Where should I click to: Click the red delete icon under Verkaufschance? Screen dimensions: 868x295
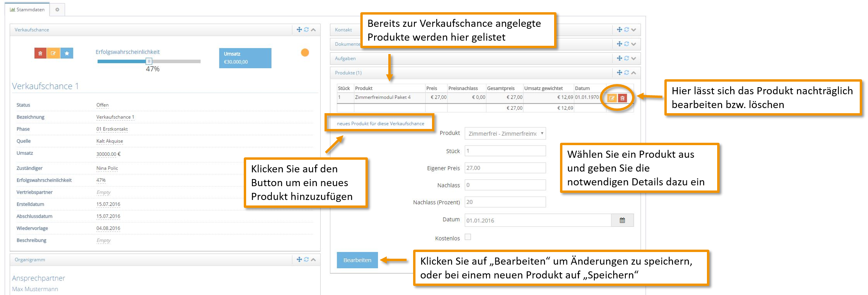point(40,53)
